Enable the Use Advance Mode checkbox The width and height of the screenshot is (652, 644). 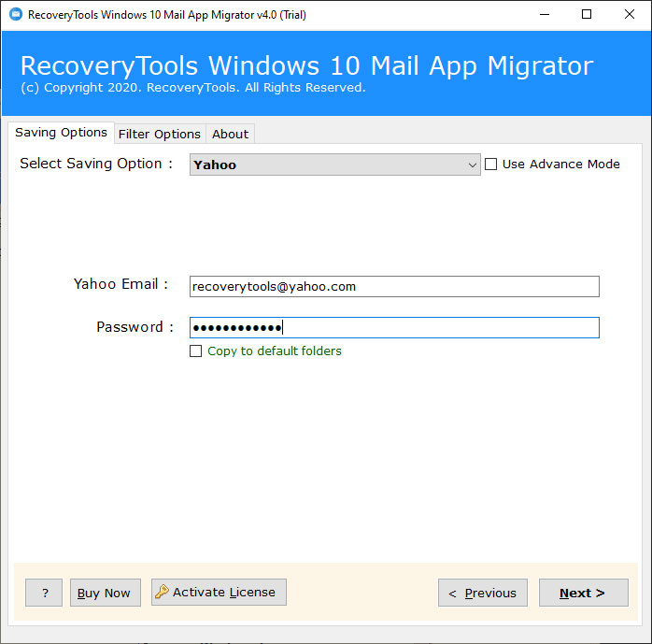pyautogui.click(x=491, y=165)
